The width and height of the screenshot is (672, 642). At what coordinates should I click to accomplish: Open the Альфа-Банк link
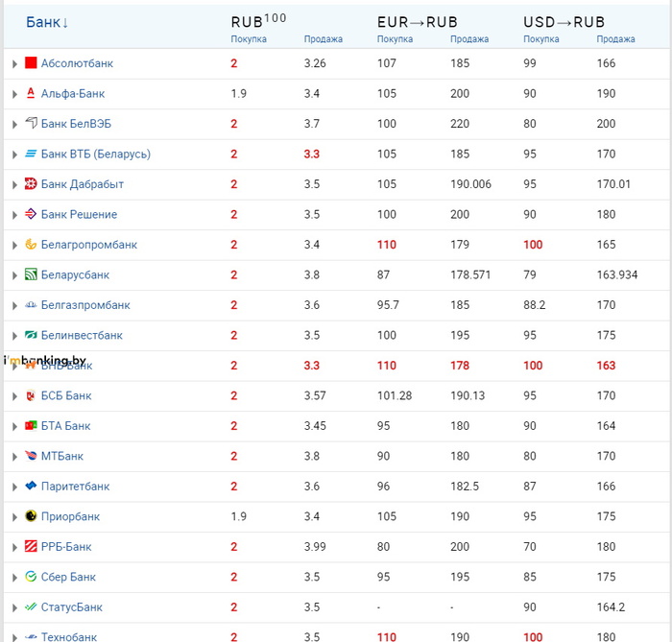coord(73,93)
